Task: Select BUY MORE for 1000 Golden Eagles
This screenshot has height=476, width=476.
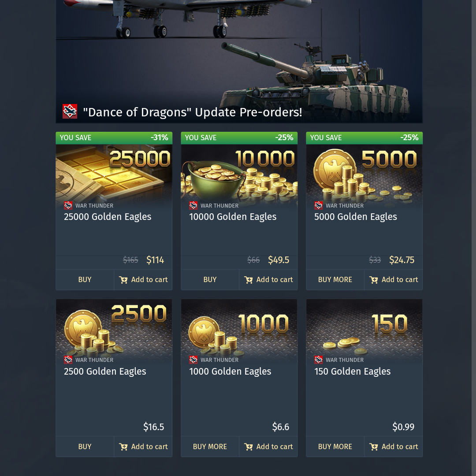Action: [210, 446]
